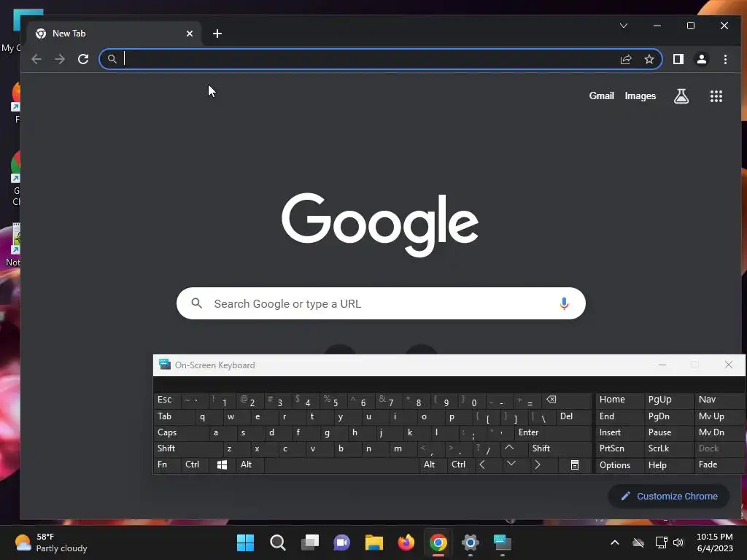The width and height of the screenshot is (747, 560).
Task: Focus the Google search box
Action: 381,304
